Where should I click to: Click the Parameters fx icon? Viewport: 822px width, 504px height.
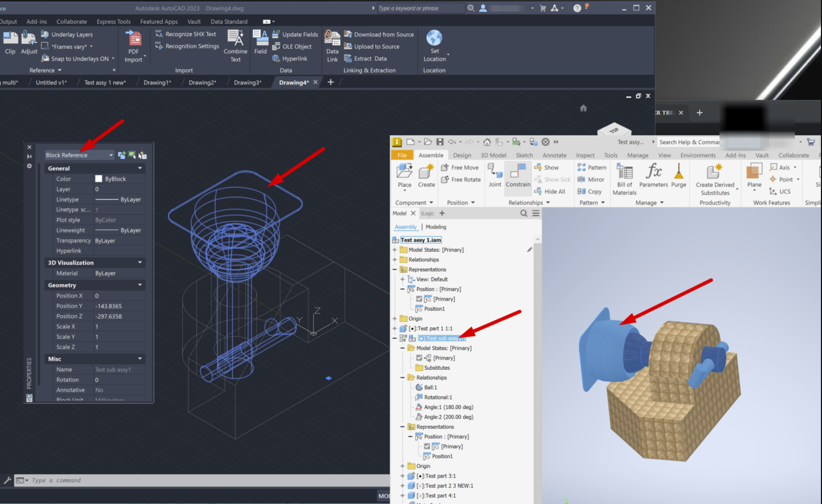[653, 173]
